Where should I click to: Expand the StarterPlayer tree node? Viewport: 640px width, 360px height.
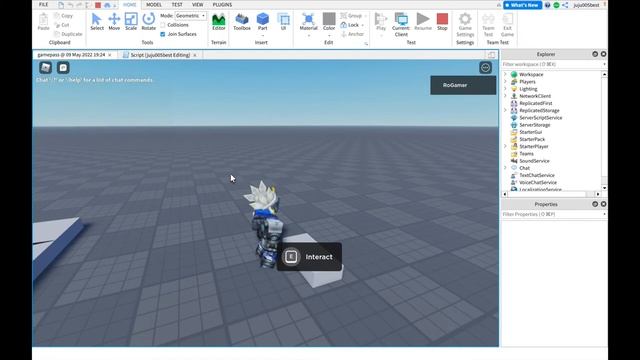click(x=505, y=146)
